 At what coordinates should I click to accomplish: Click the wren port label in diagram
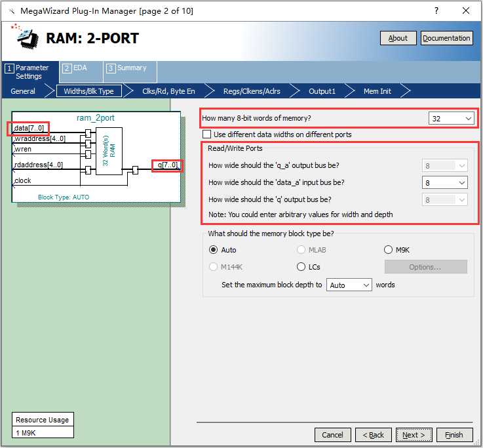23,150
